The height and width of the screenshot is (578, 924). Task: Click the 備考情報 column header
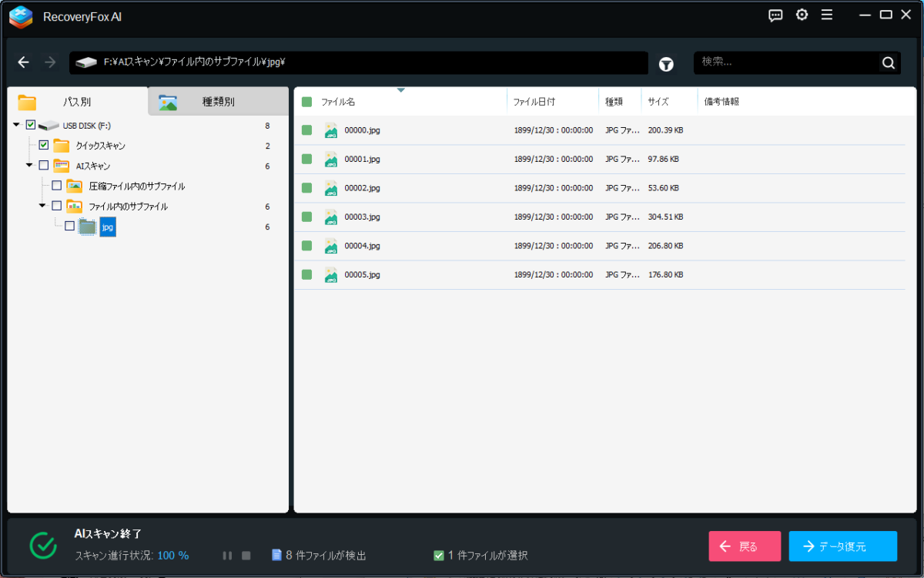click(721, 102)
